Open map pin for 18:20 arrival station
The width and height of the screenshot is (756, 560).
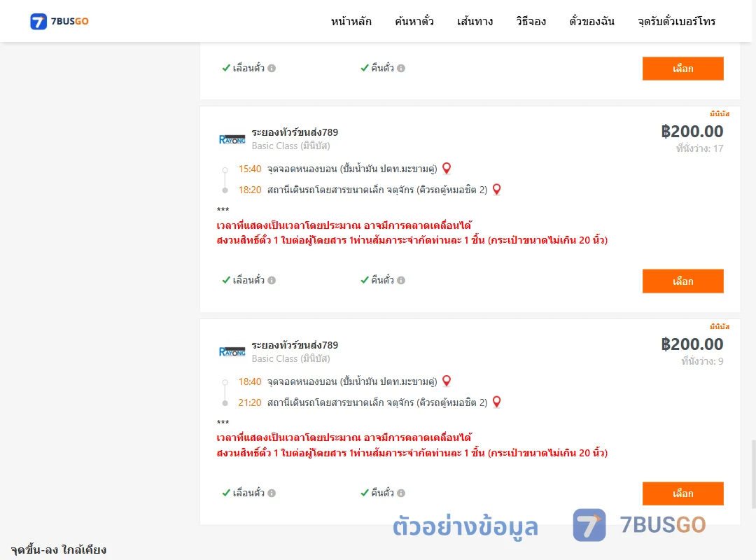tap(496, 190)
